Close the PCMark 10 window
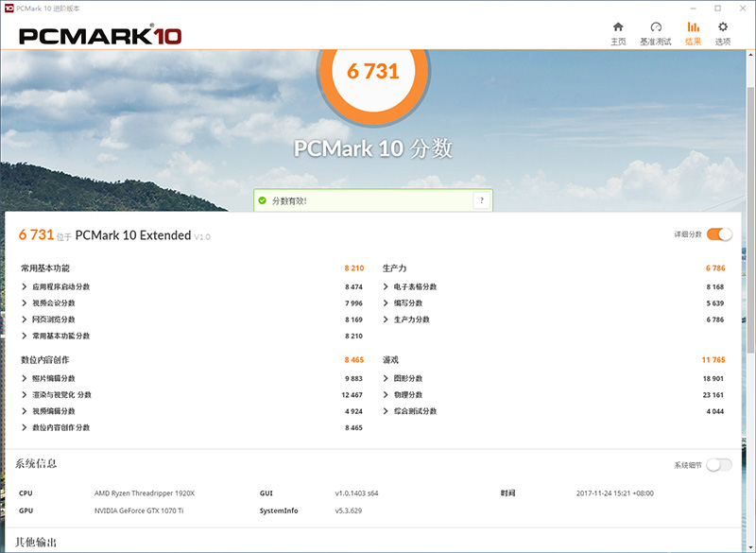This screenshot has height=553, width=756. (743, 9)
